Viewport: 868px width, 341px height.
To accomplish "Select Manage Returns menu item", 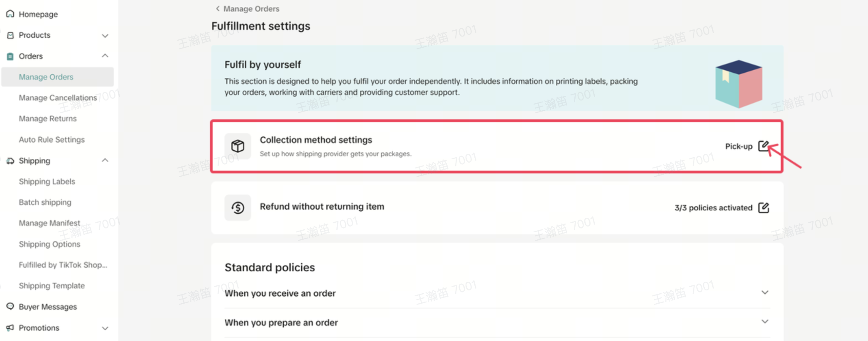I will coord(48,119).
